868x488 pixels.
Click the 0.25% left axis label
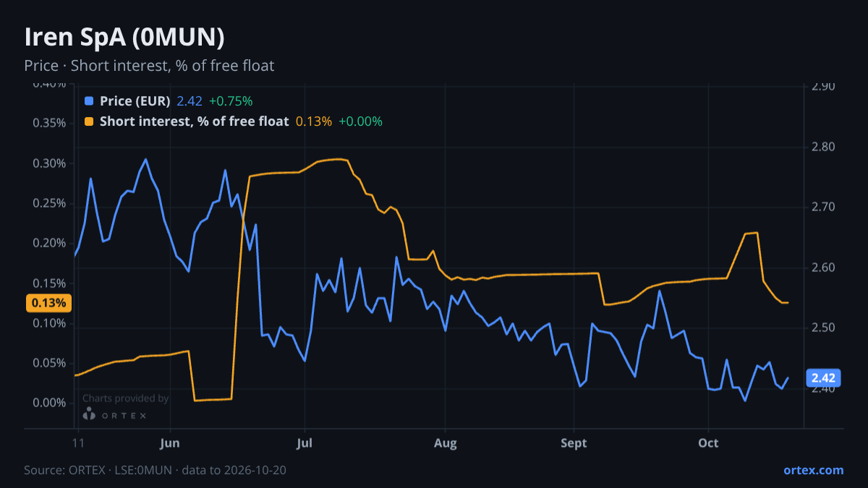51,203
